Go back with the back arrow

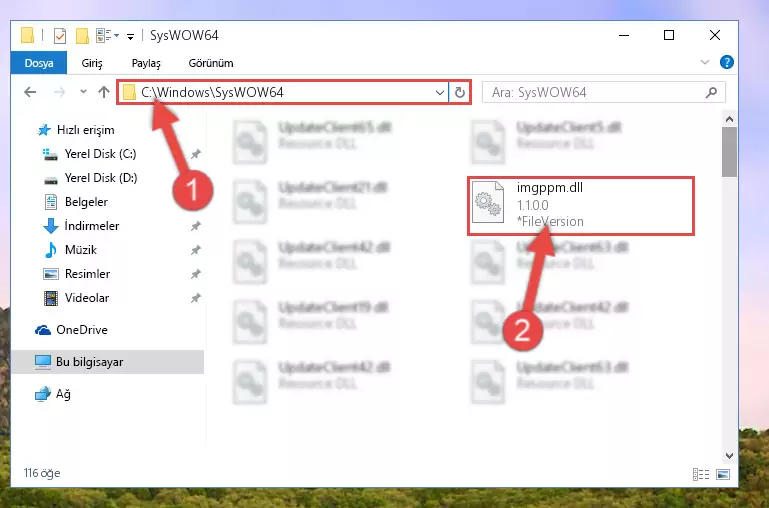(x=30, y=92)
